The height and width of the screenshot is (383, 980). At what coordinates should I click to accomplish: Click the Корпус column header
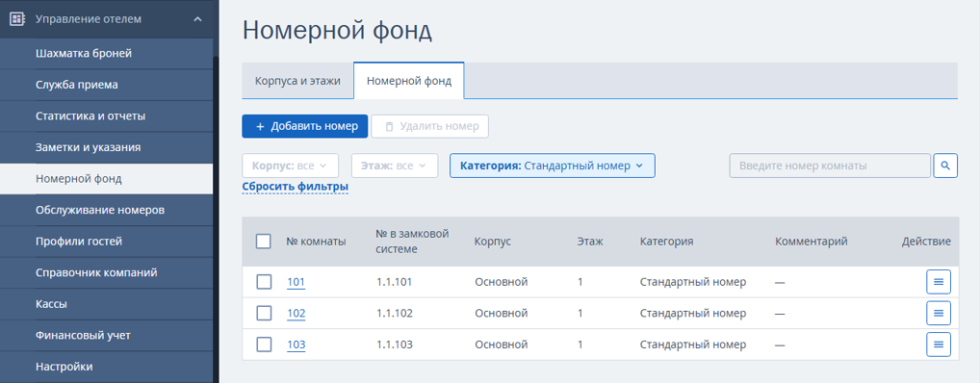(493, 242)
